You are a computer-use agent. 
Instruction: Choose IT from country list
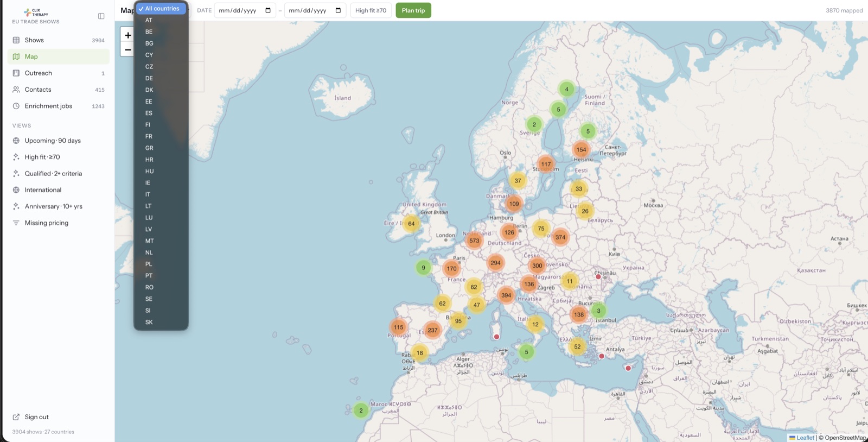tap(161, 194)
